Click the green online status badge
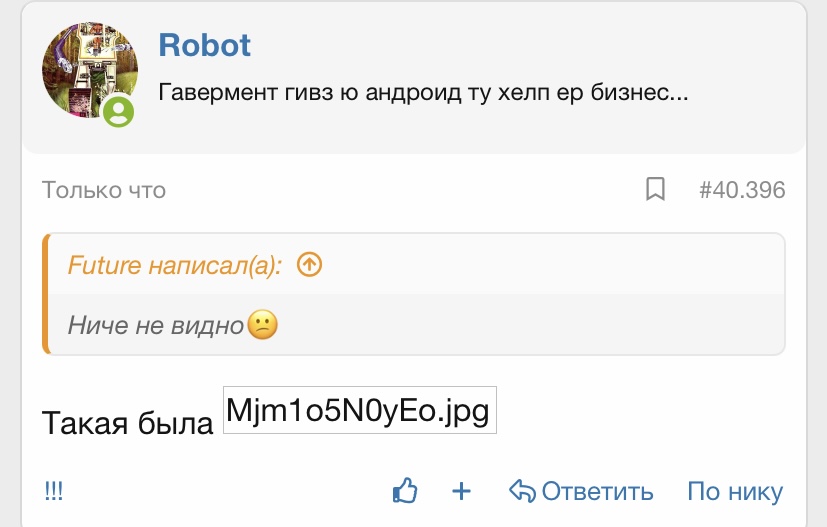The height and width of the screenshot is (527, 827). coord(119,110)
